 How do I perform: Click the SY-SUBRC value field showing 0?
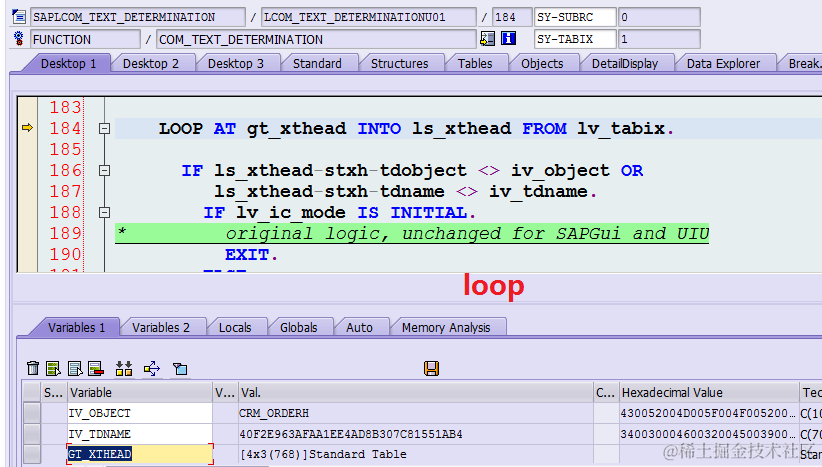(659, 17)
